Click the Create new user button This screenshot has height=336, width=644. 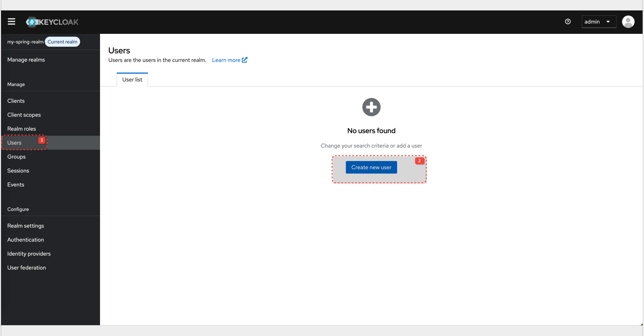pos(371,167)
